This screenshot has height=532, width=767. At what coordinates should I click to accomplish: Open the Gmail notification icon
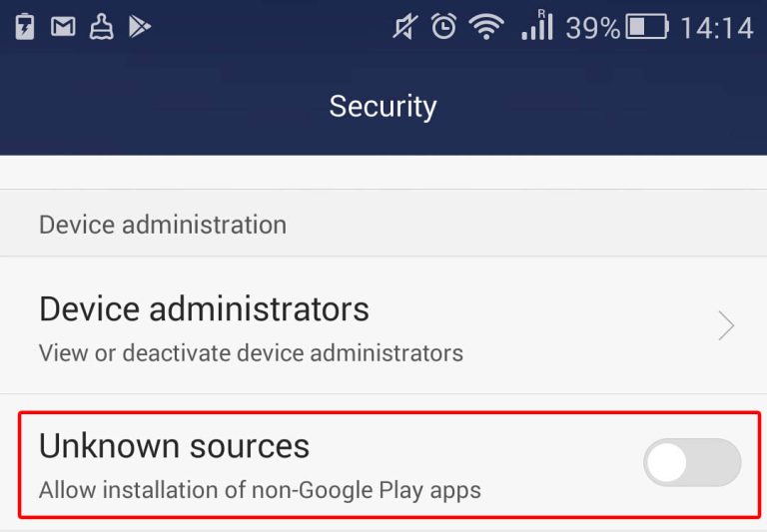pos(63,27)
